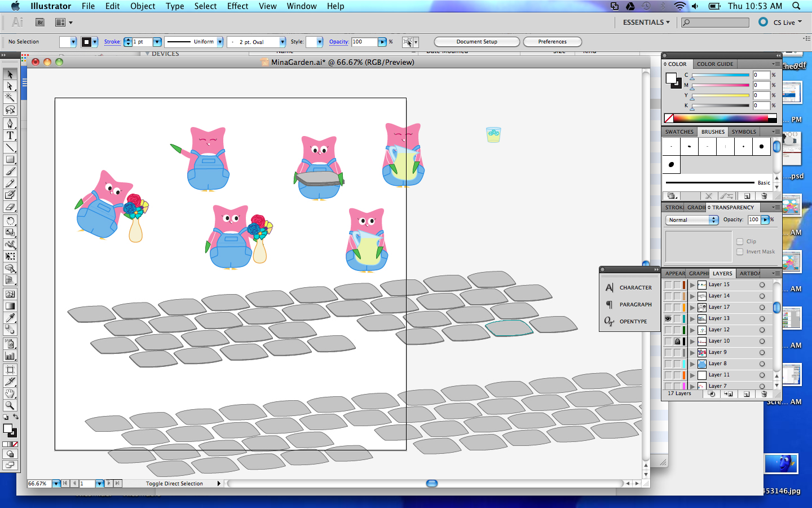Viewport: 812px width, 508px height.
Task: Select the Type tool
Action: [10, 135]
